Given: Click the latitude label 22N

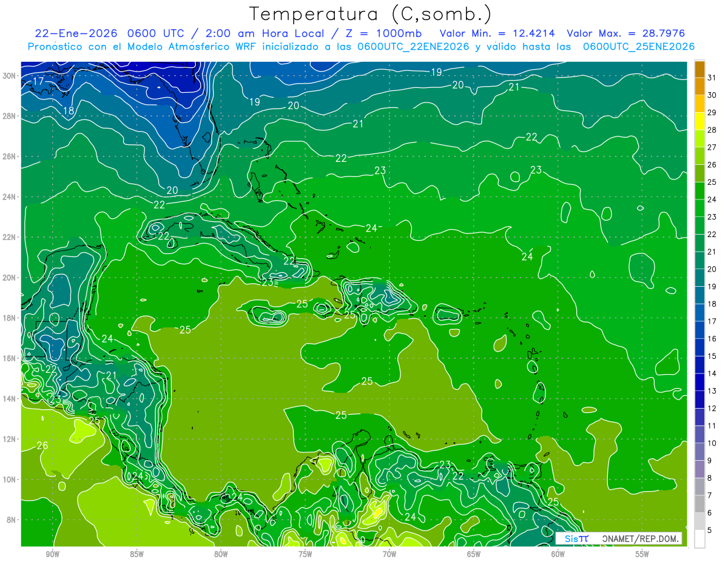Looking at the screenshot, I should pyautogui.click(x=10, y=237).
